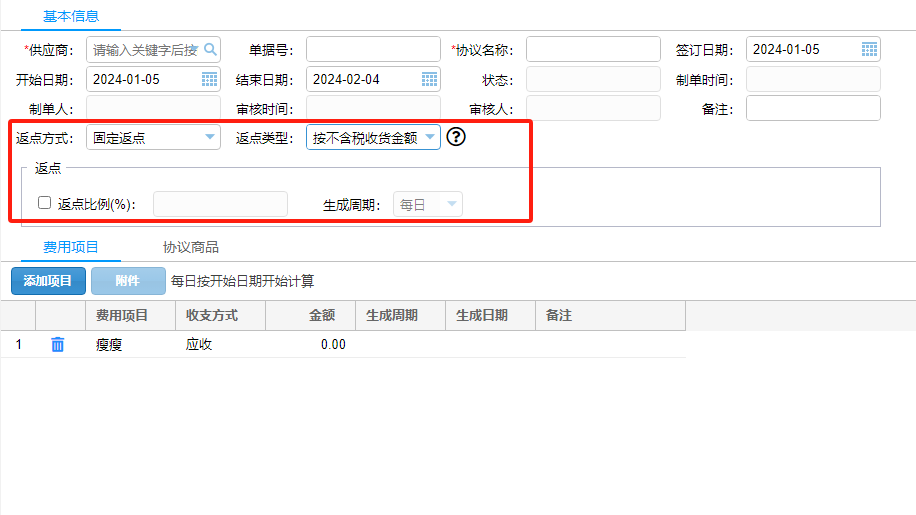This screenshot has width=916, height=515.
Task: Delete row 1 with the trash icon
Action: coord(57,345)
